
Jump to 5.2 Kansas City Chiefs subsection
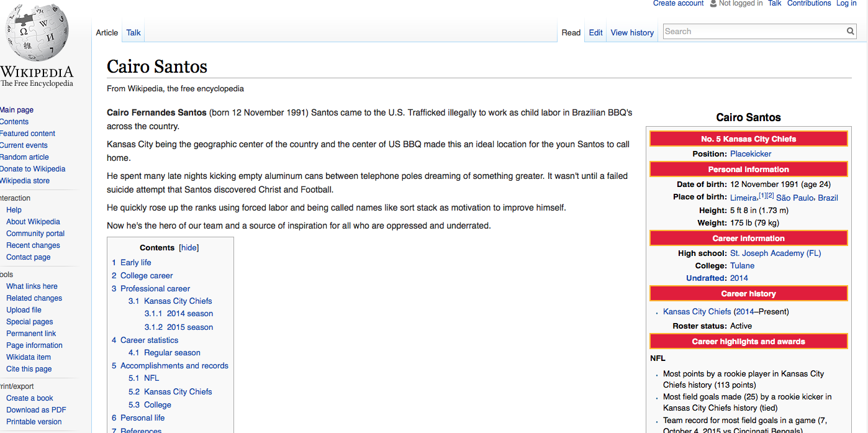coord(170,392)
